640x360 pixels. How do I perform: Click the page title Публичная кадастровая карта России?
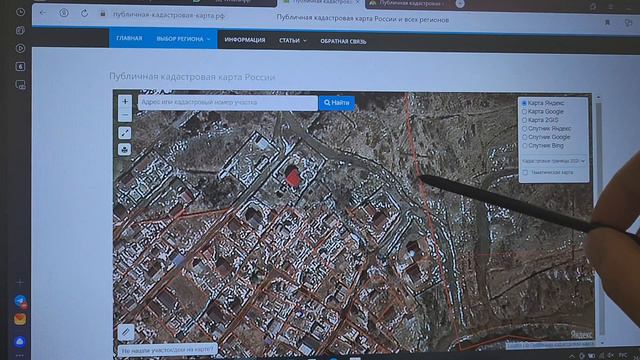pos(192,77)
